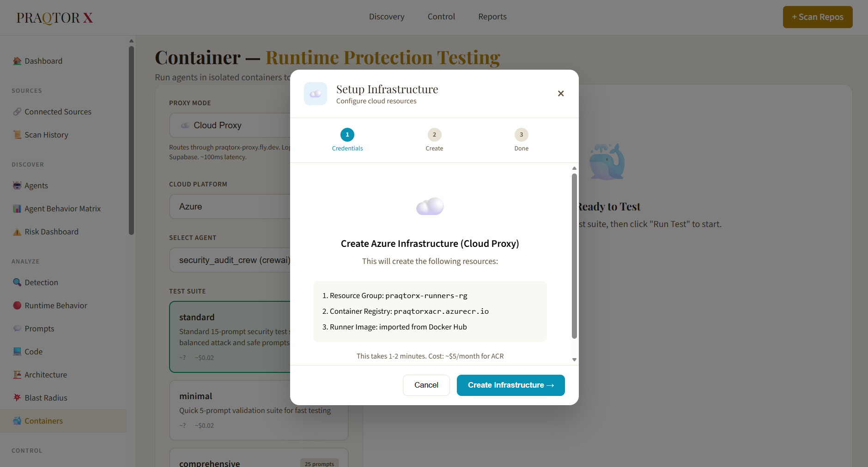Open the Agent Behavior Matrix
Image resolution: width=868 pixels, height=467 pixels.
point(62,208)
